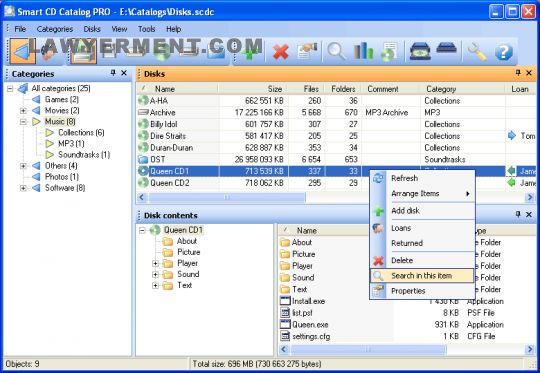Open the Categories menu
Image resolution: width=540 pixels, height=373 pixels.
pyautogui.click(x=55, y=29)
